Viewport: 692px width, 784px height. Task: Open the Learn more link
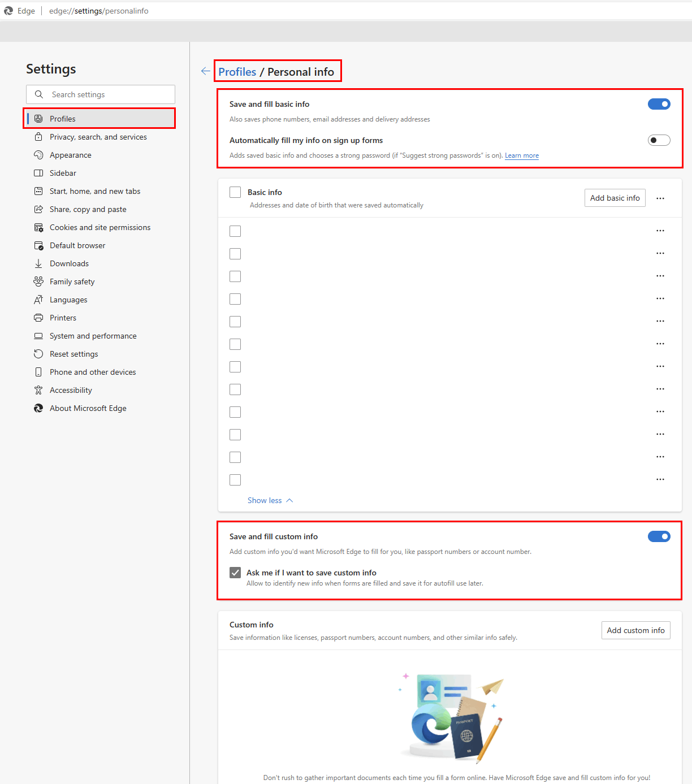pyautogui.click(x=522, y=155)
